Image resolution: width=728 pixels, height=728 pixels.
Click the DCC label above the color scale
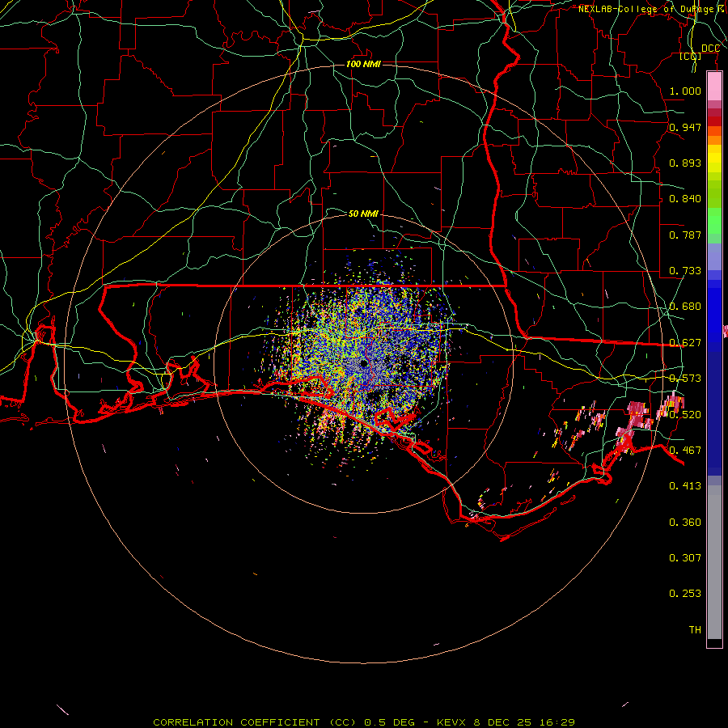[x=710, y=49]
